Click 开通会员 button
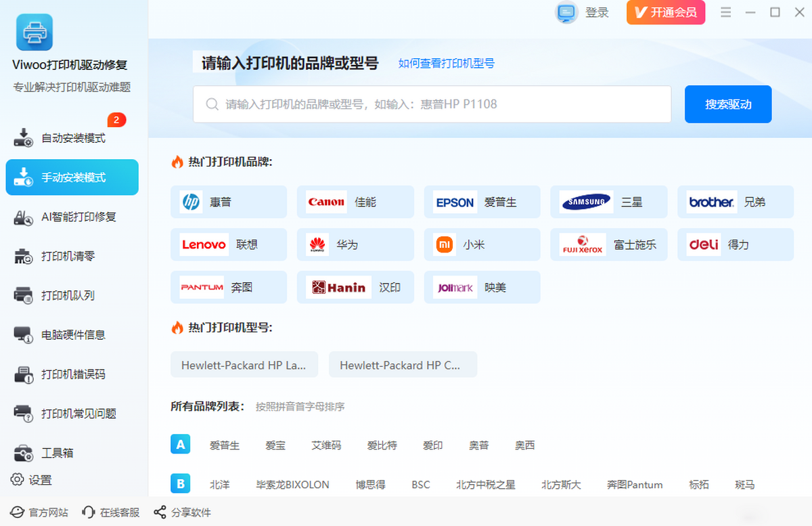The height and width of the screenshot is (526, 812). pyautogui.click(x=666, y=12)
